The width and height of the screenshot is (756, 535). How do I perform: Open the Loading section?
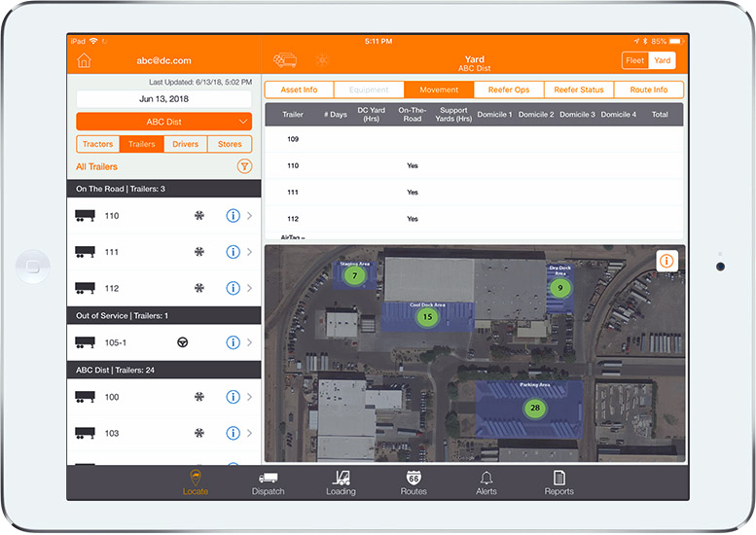(341, 482)
